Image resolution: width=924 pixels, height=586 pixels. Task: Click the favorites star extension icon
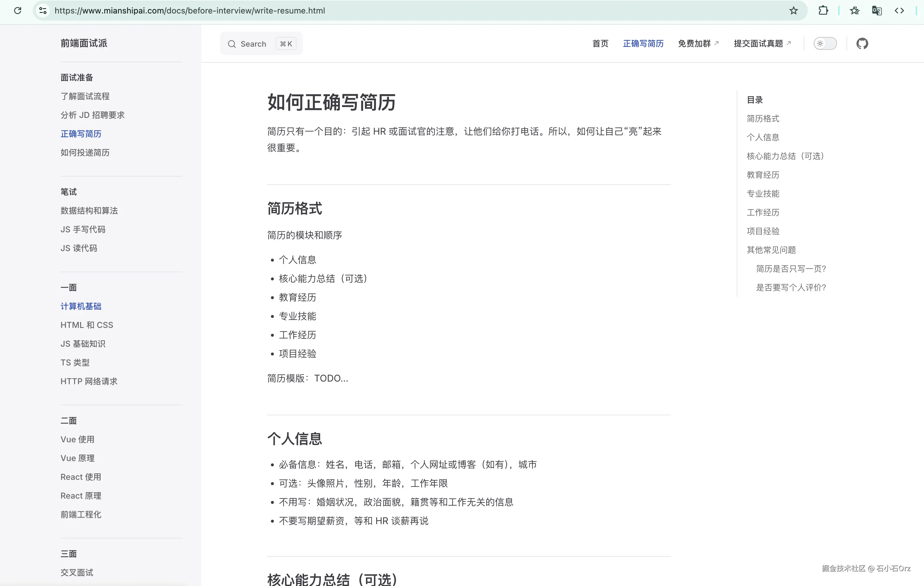(854, 10)
